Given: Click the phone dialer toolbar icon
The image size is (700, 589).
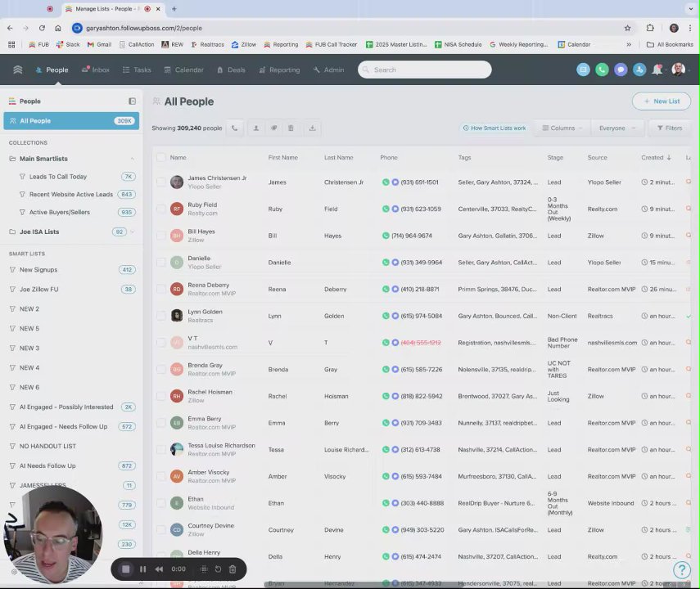Looking at the screenshot, I should pyautogui.click(x=234, y=128).
